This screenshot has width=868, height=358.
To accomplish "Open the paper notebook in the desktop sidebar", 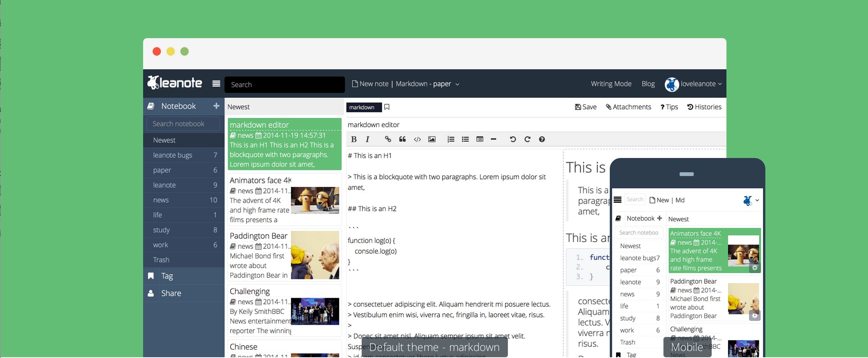I will [x=184, y=170].
